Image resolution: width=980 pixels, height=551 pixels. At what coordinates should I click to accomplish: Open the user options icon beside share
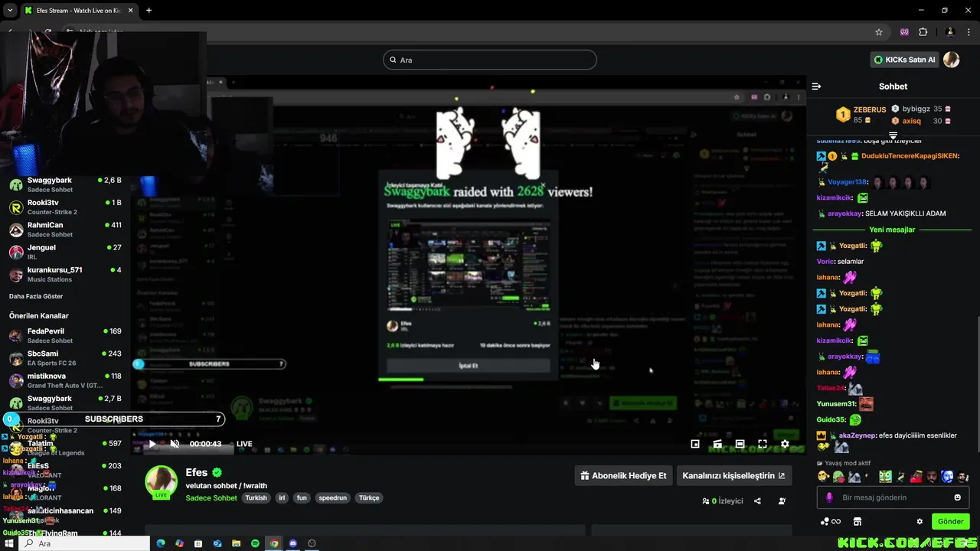point(782,501)
